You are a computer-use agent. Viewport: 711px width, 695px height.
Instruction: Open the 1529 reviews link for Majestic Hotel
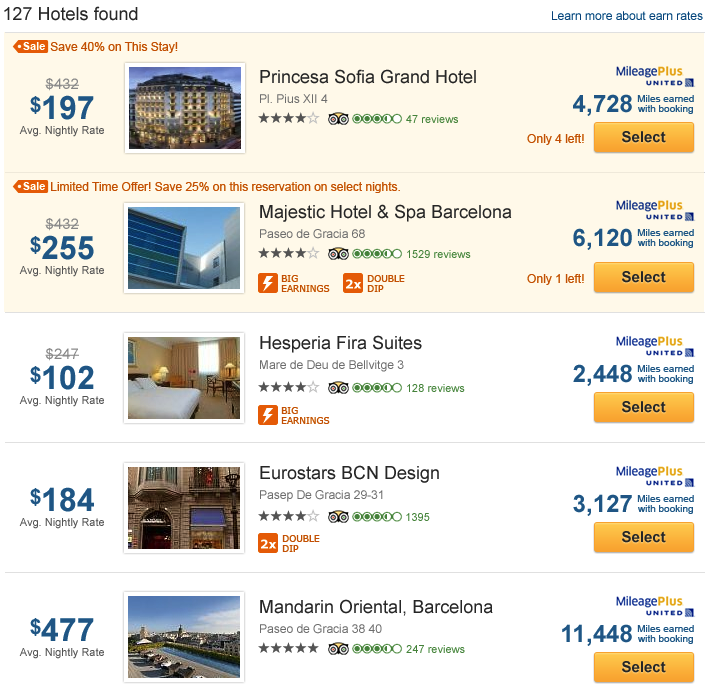pyautogui.click(x=438, y=254)
